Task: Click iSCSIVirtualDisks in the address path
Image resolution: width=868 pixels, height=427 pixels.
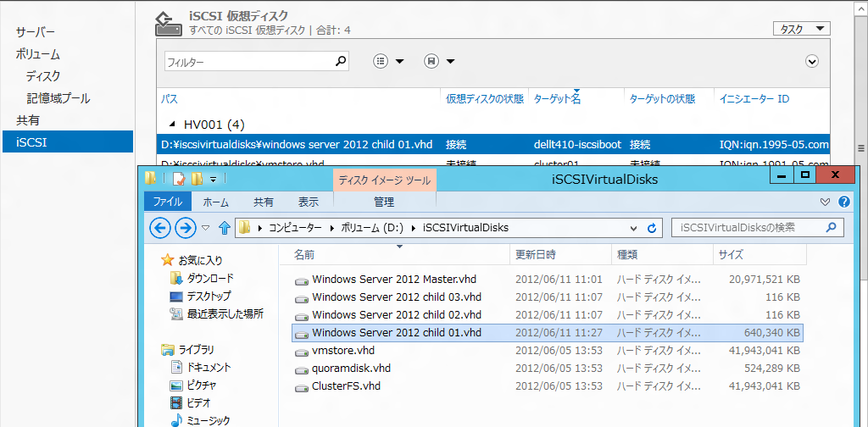Action: tap(465, 227)
